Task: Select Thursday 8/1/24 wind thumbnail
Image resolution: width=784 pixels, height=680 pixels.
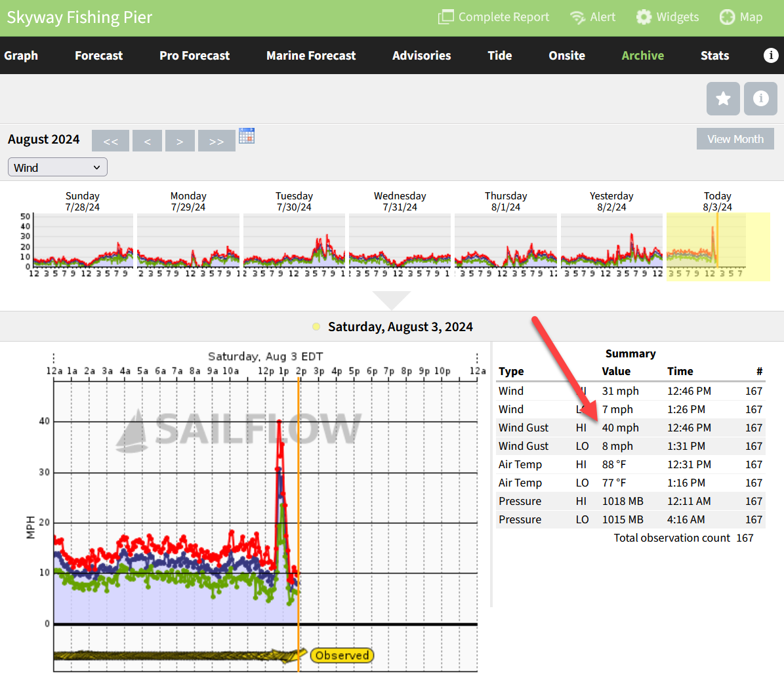Action: pyautogui.click(x=506, y=240)
